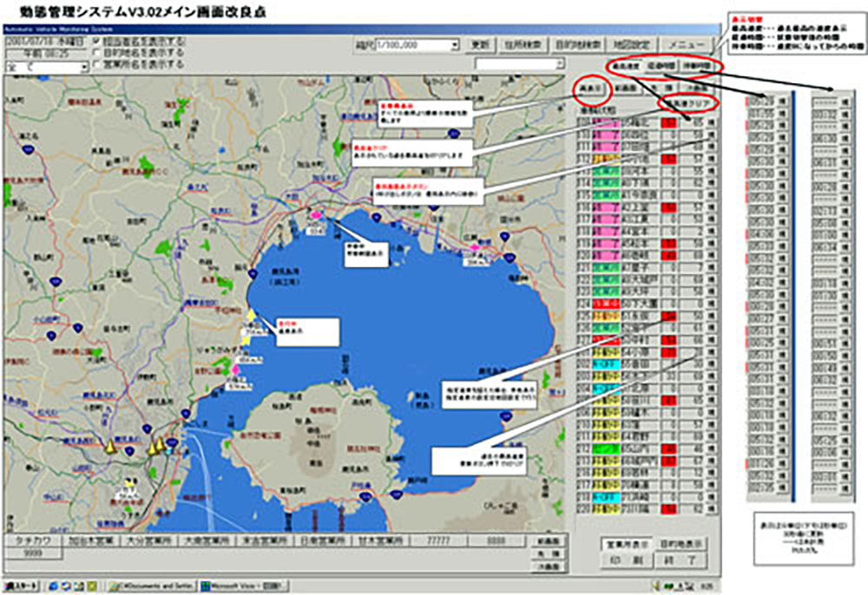868x595 pixels.
Task: Click the 更新 button
Action: 480,45
